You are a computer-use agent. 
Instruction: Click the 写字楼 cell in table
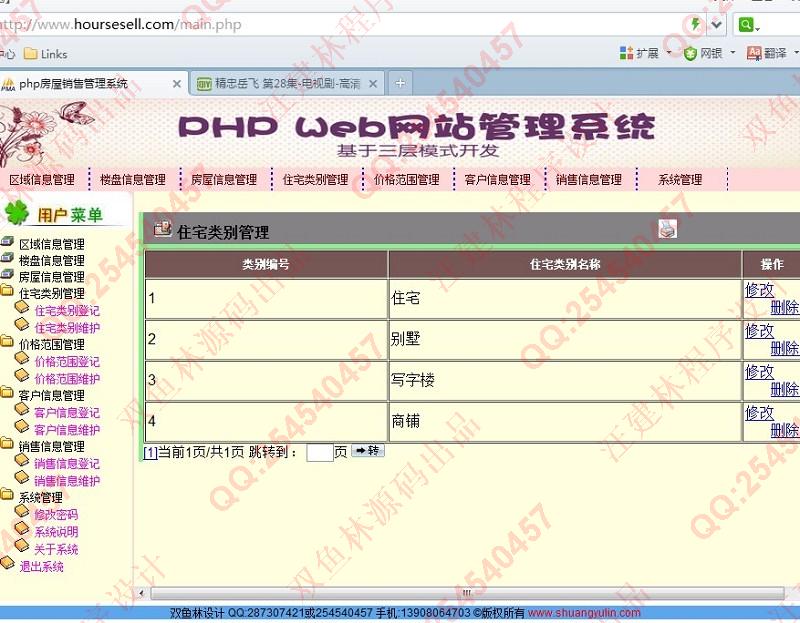565,381
